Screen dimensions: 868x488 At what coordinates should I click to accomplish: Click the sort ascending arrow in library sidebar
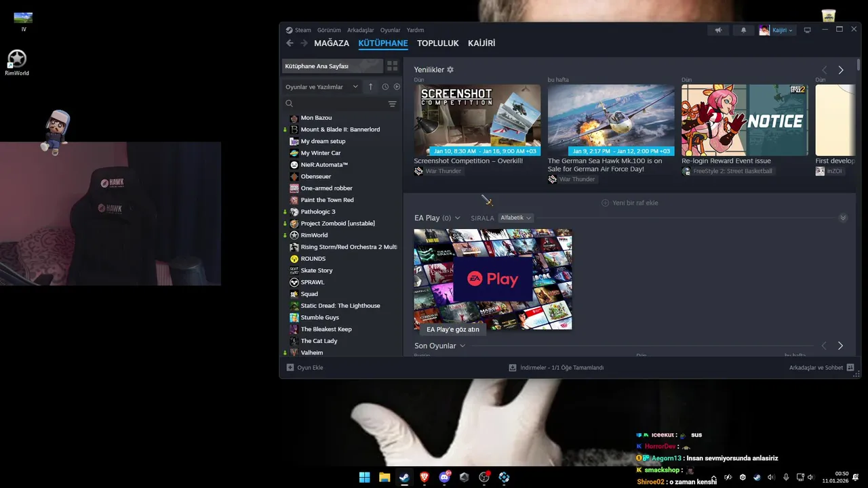(x=370, y=87)
